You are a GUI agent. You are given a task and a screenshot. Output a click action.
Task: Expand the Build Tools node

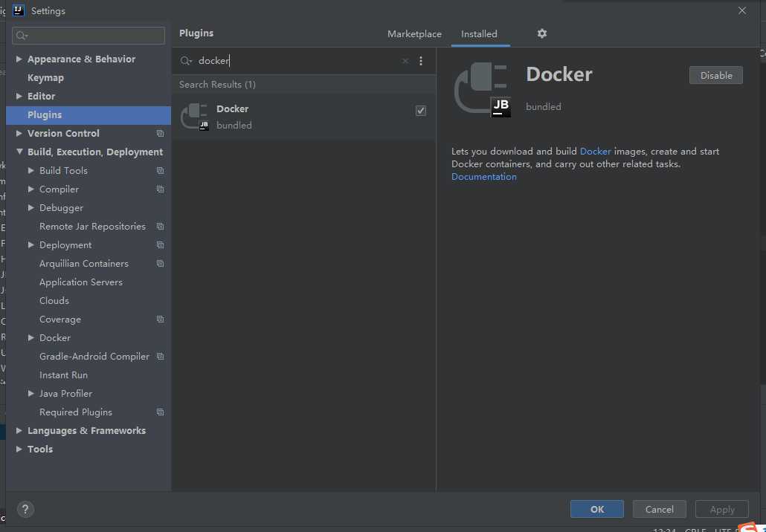tap(30, 170)
